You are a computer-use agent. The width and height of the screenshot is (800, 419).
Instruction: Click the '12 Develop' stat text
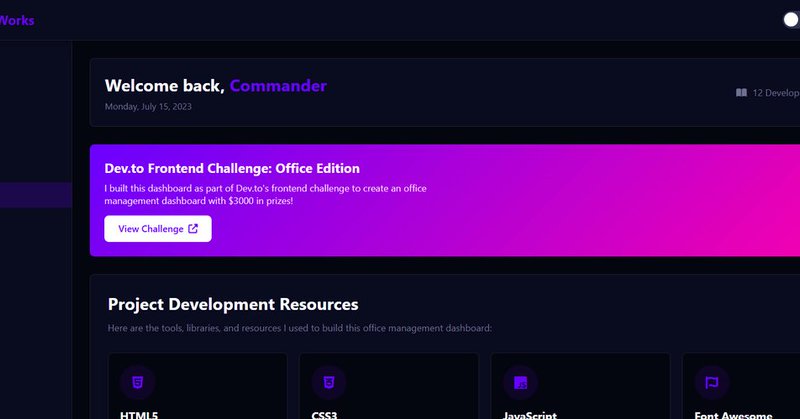[x=776, y=93]
